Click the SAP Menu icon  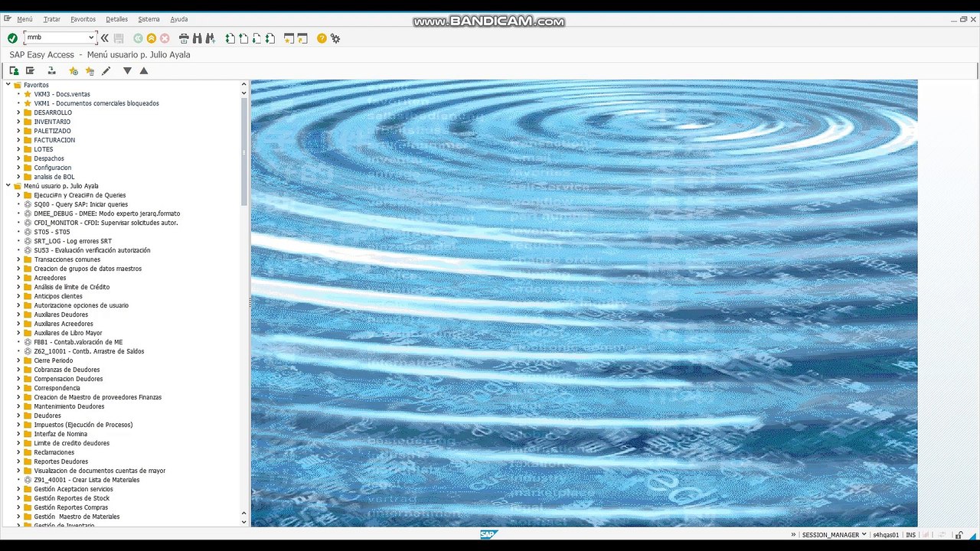click(x=30, y=70)
